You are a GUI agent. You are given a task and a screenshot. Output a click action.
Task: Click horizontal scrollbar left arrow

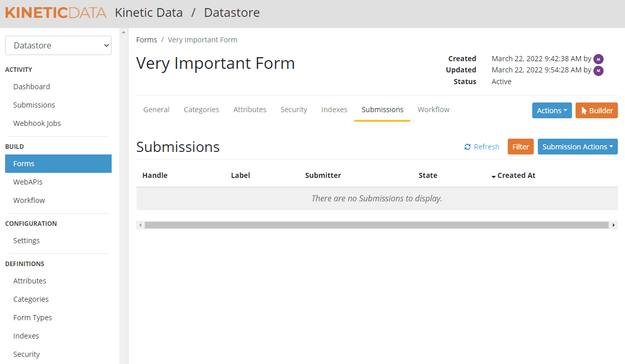tap(140, 225)
